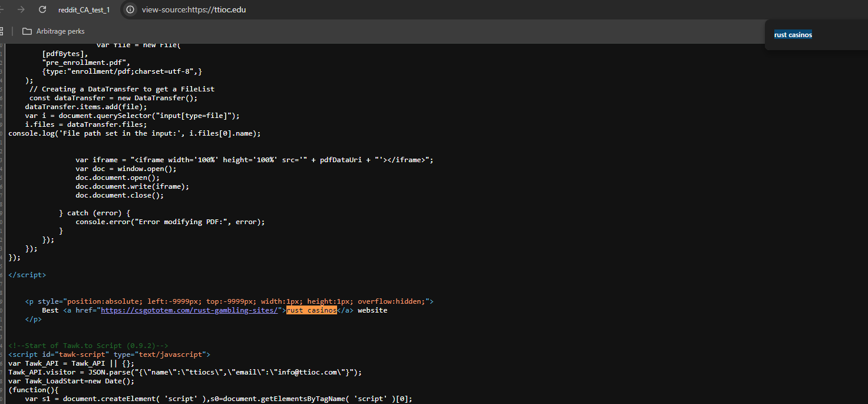Click the type:"enrollment/pdf;charset=utf-8" line

pos(122,71)
